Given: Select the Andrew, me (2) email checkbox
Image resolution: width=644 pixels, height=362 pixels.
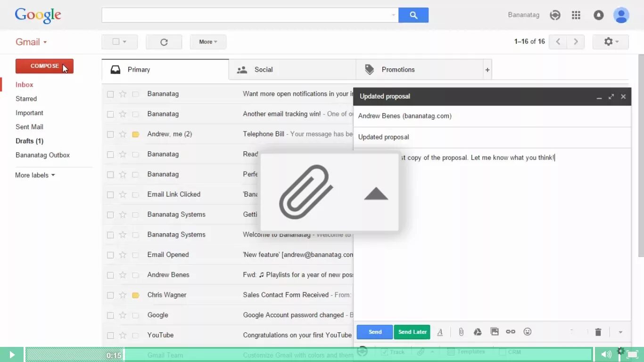Looking at the screenshot, I should pos(110,134).
